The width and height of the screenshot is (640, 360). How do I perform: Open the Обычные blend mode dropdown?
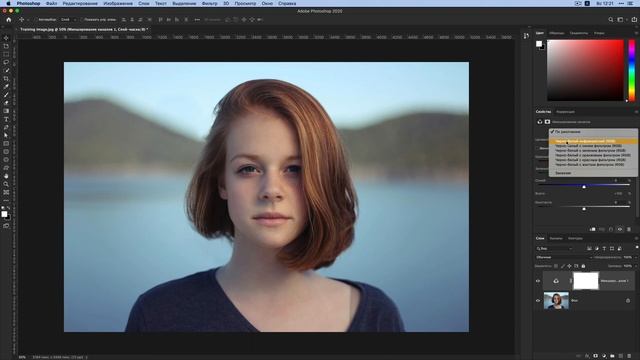click(564, 257)
